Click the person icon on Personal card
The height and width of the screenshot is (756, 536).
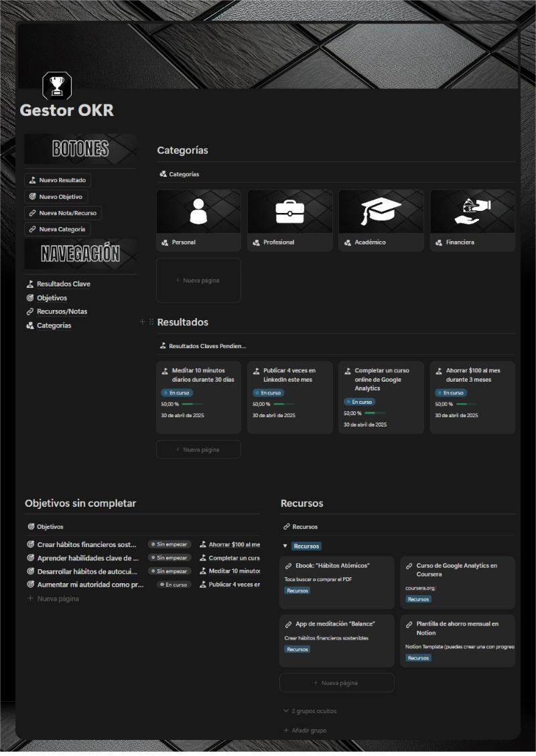(198, 211)
